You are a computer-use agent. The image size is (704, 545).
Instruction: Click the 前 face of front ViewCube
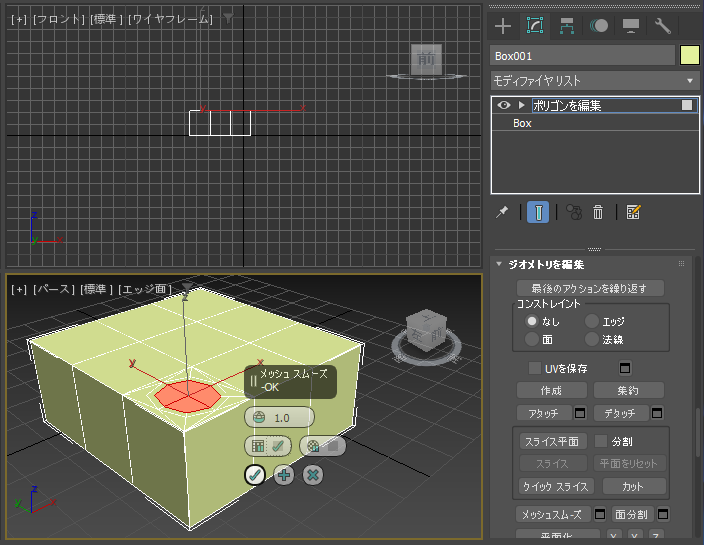[x=426, y=59]
